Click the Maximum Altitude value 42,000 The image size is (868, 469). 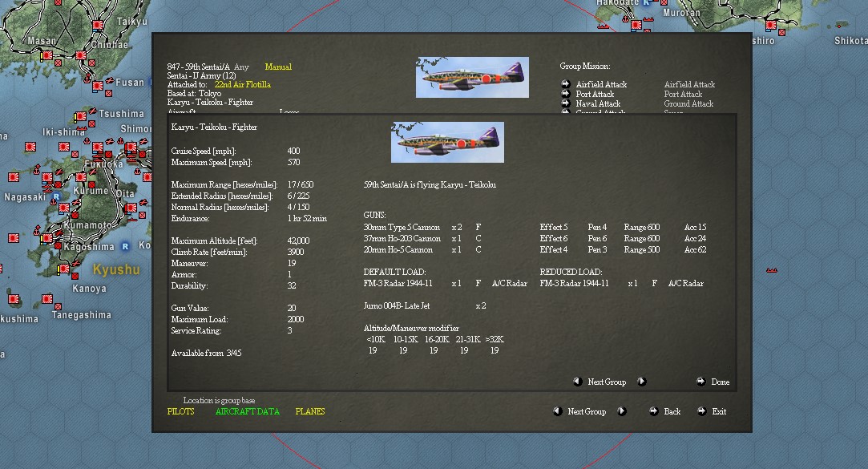[x=298, y=241]
